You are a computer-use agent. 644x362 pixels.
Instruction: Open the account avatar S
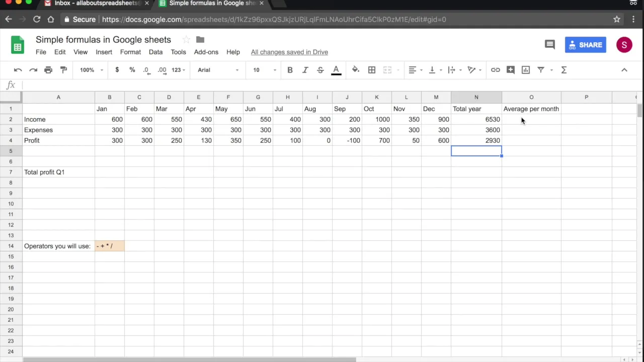point(624,45)
